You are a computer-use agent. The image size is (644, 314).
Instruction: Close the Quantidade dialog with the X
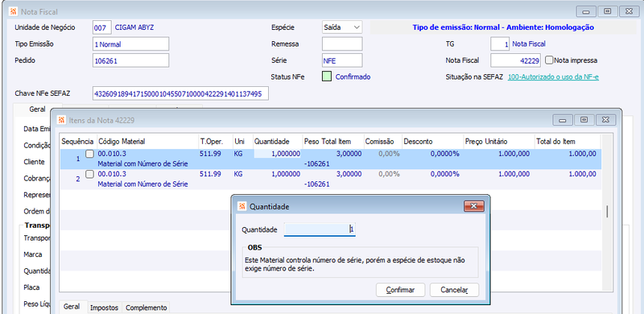(473, 206)
